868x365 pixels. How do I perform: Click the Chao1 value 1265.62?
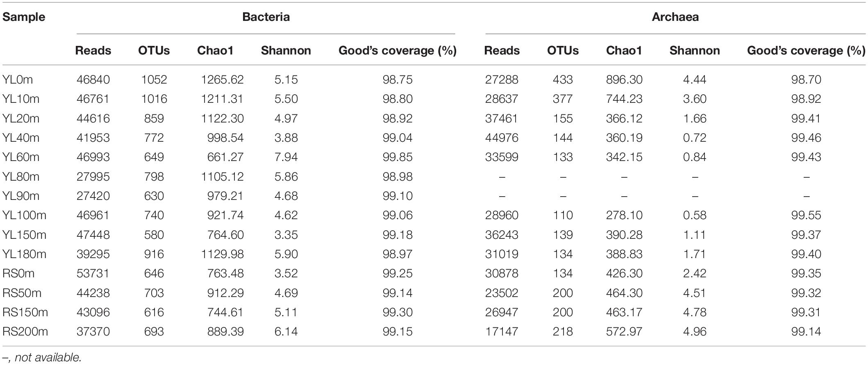[222, 79]
